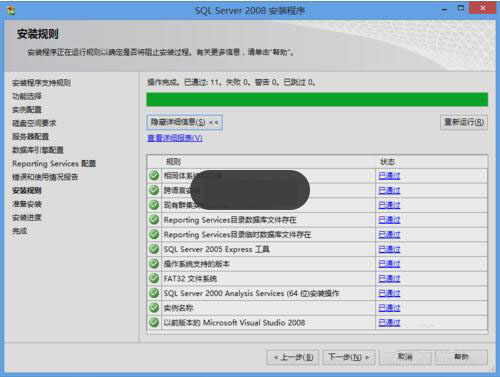Select 功能选择 step in sidebar
500x377 pixels.
tap(27, 96)
